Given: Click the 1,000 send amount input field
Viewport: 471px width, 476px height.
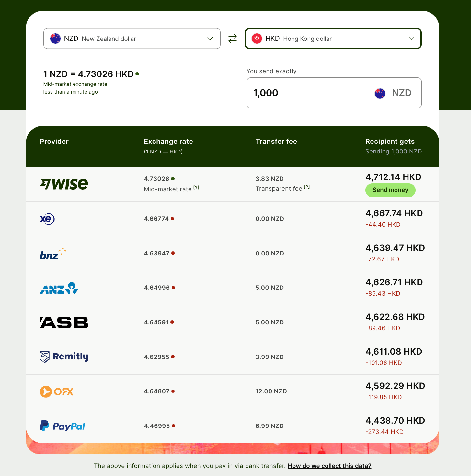Looking at the screenshot, I should [x=334, y=93].
